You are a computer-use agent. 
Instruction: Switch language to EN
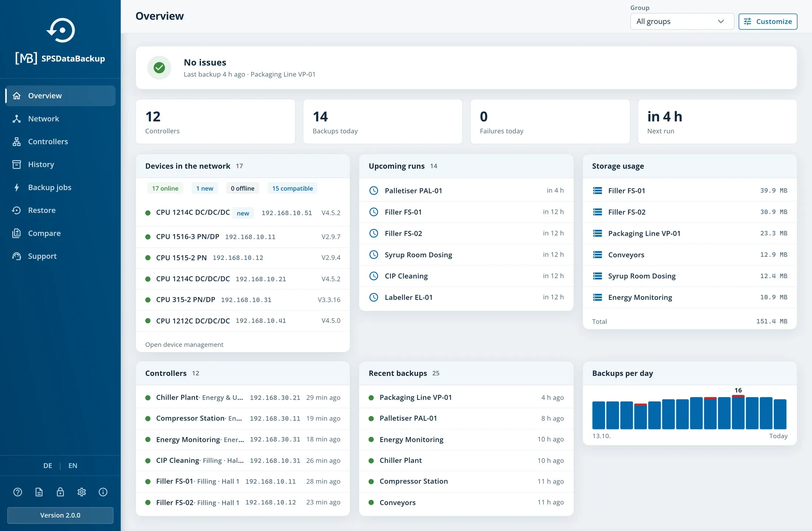(73, 465)
